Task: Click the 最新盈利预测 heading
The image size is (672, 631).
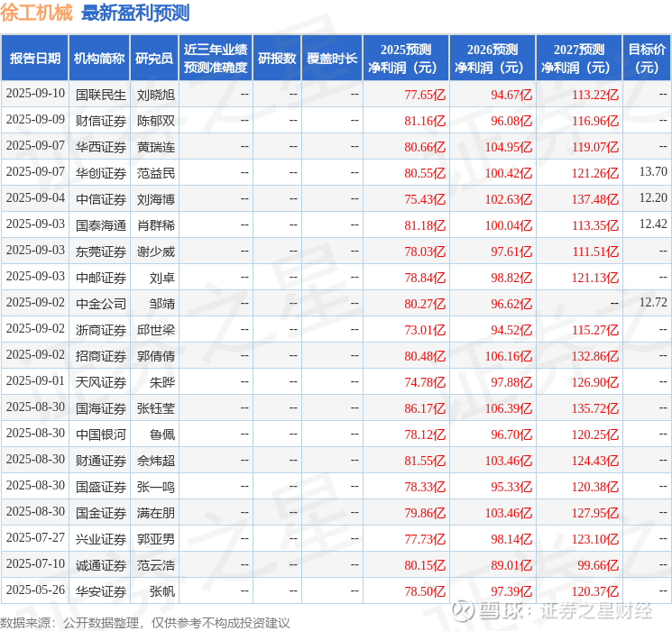Action: (x=135, y=13)
